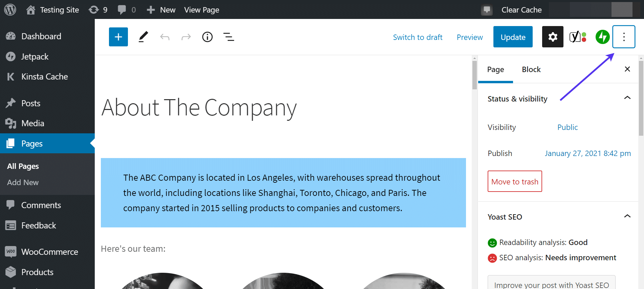Screen dimensions: 644x289
Task: Open the Jetpack green lightning icon
Action: [x=602, y=37]
